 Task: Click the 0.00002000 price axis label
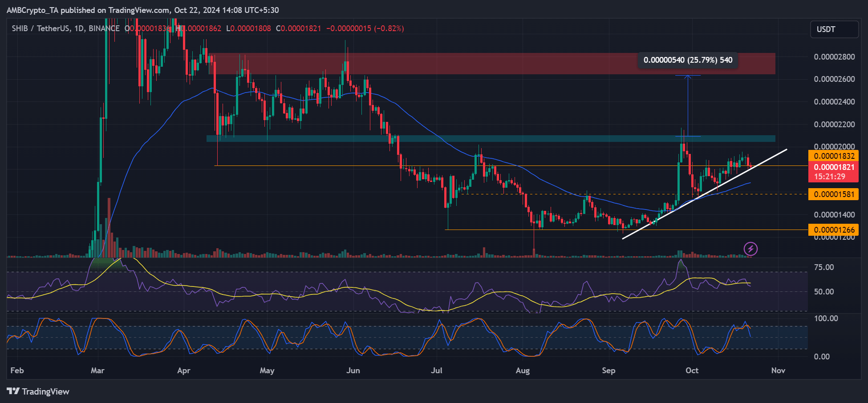point(834,146)
